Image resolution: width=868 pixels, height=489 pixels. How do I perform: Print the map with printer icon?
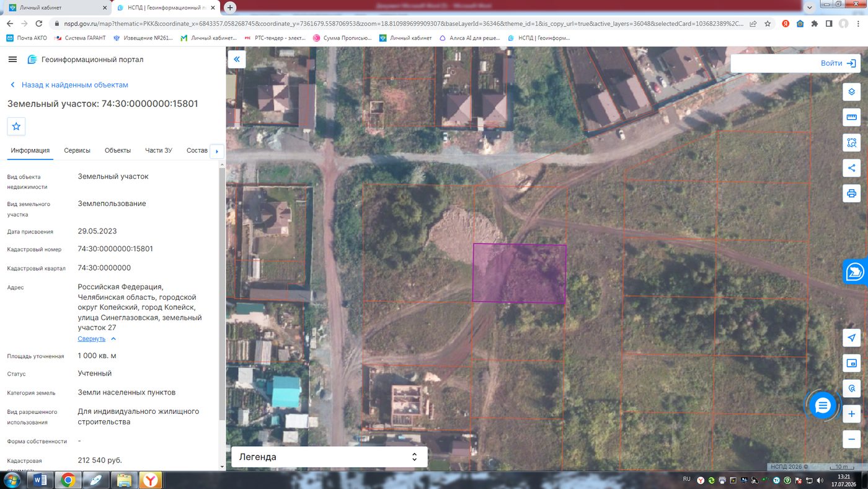coord(851,193)
